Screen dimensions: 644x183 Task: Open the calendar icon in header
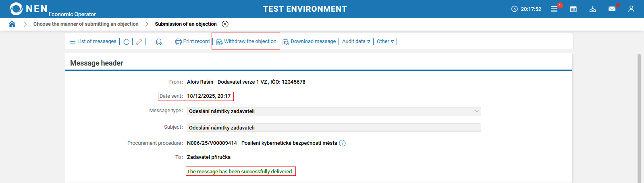coord(573,9)
